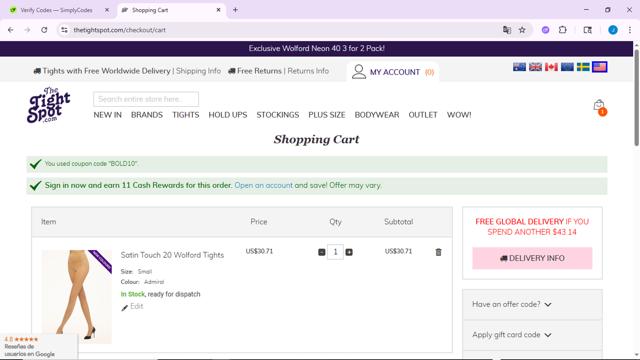Viewport: 640px width, 360px height.
Task: Open TIGHTS menu
Action: (186, 115)
